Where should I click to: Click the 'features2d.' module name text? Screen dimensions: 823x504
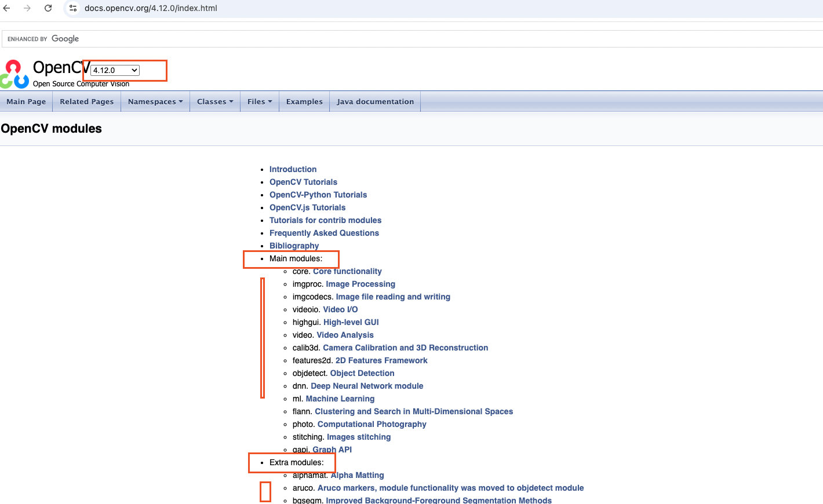coord(313,360)
